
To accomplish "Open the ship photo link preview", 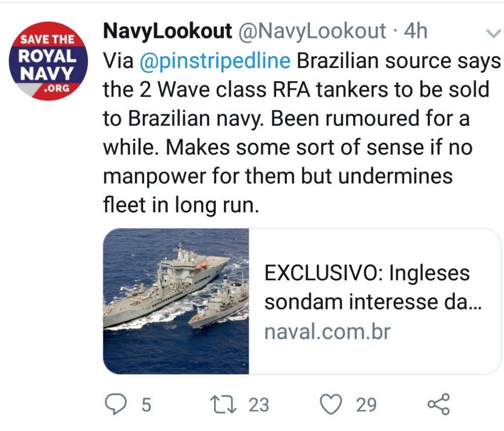I will pyautogui.click(x=176, y=301).
